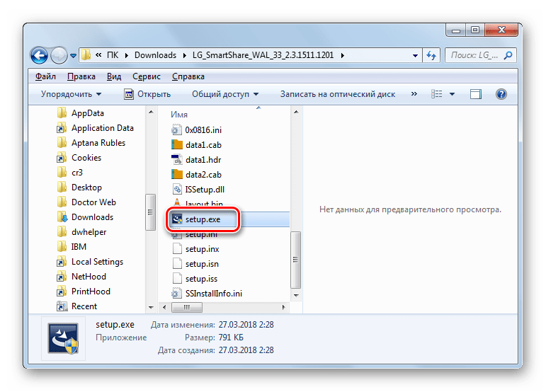The width and height of the screenshot is (546, 392).
Task: Select the cr3 folder
Action: tap(77, 173)
